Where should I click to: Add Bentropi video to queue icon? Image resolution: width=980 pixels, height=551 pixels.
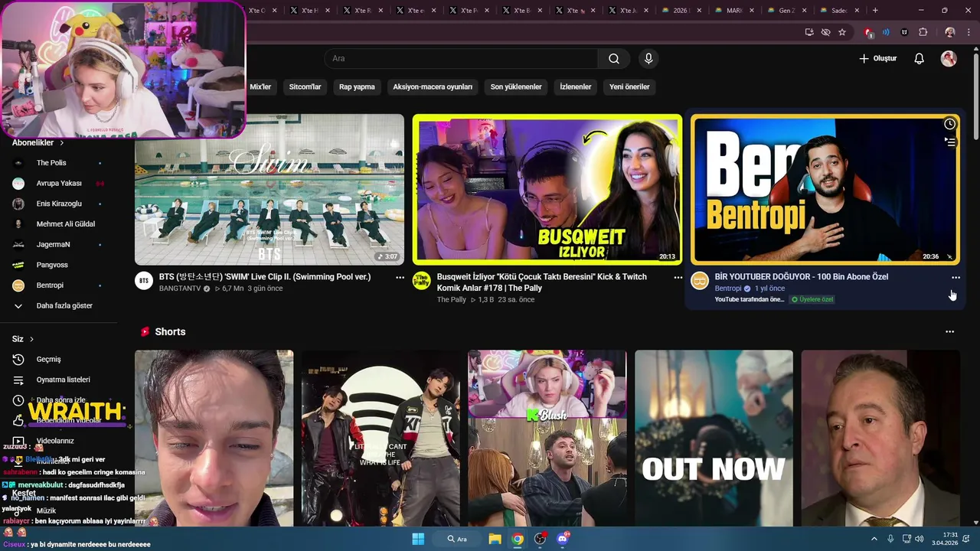pyautogui.click(x=949, y=142)
